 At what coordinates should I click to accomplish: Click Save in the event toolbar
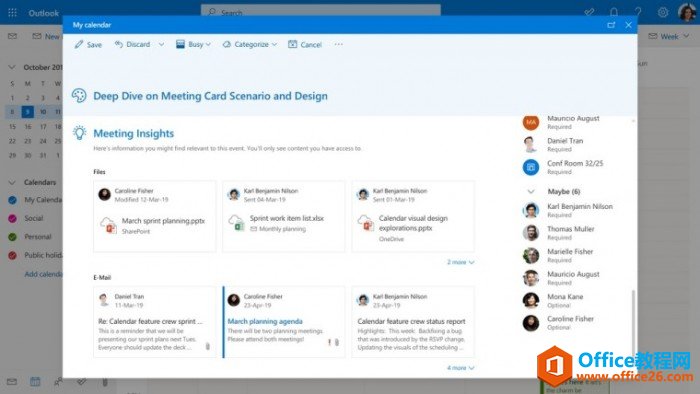tap(88, 44)
